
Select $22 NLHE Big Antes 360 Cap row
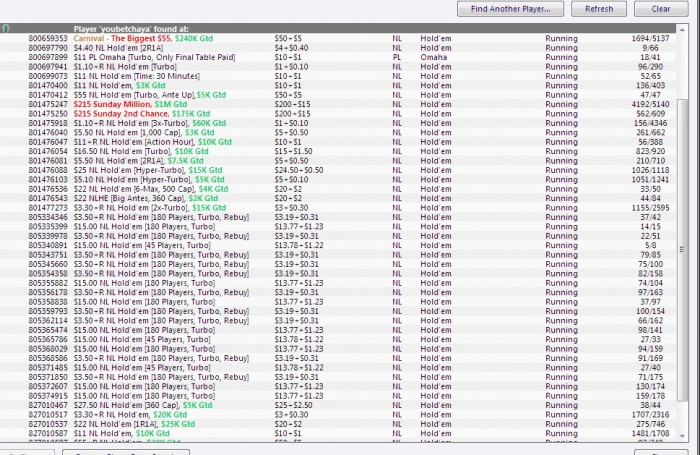pos(338,198)
